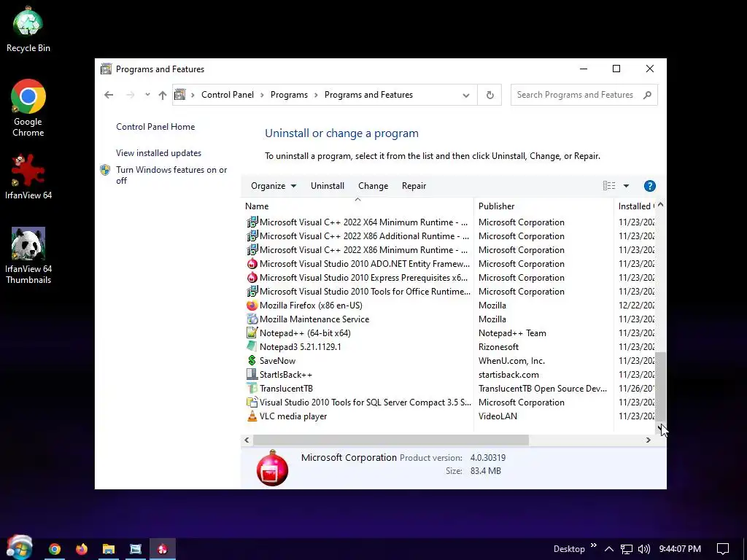This screenshot has width=747, height=560.
Task: Select the Notepad3 5.21.1129.1 icon
Action: 252,346
